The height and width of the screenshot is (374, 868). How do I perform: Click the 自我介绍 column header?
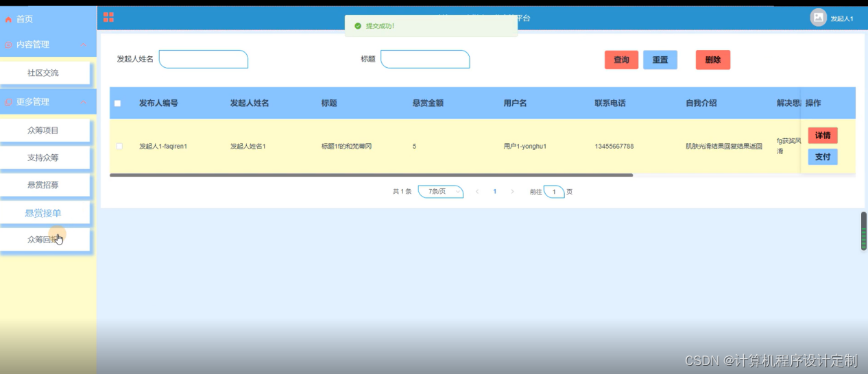coord(701,103)
